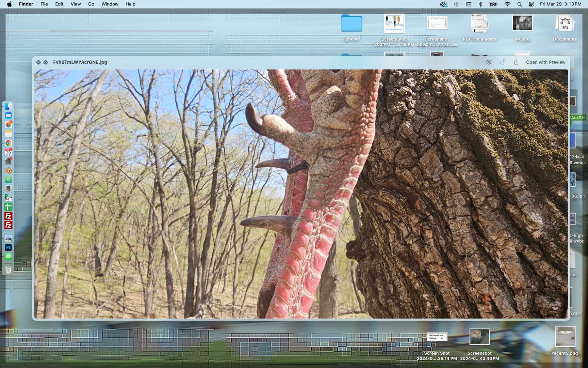Rotate the image with the rotate icon

click(503, 62)
